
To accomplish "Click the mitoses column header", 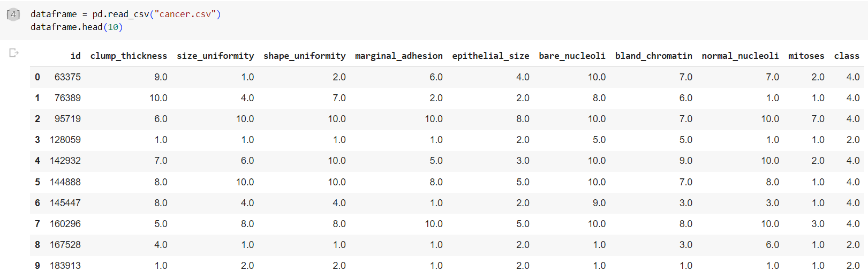I will pyautogui.click(x=806, y=56).
